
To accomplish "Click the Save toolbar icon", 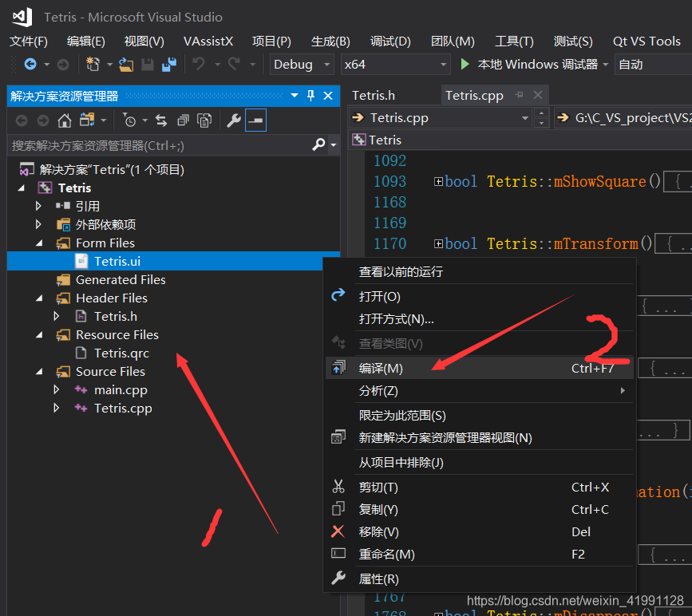I will pyautogui.click(x=148, y=65).
